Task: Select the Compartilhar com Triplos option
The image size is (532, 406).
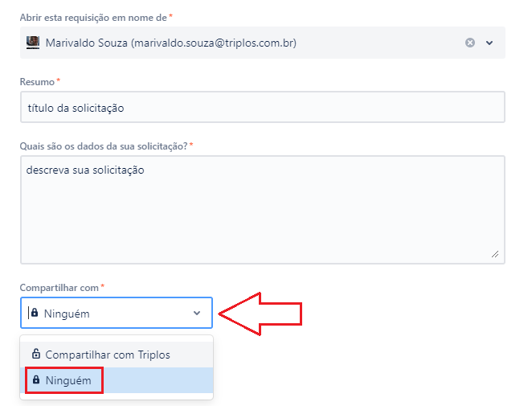Action: click(117, 355)
